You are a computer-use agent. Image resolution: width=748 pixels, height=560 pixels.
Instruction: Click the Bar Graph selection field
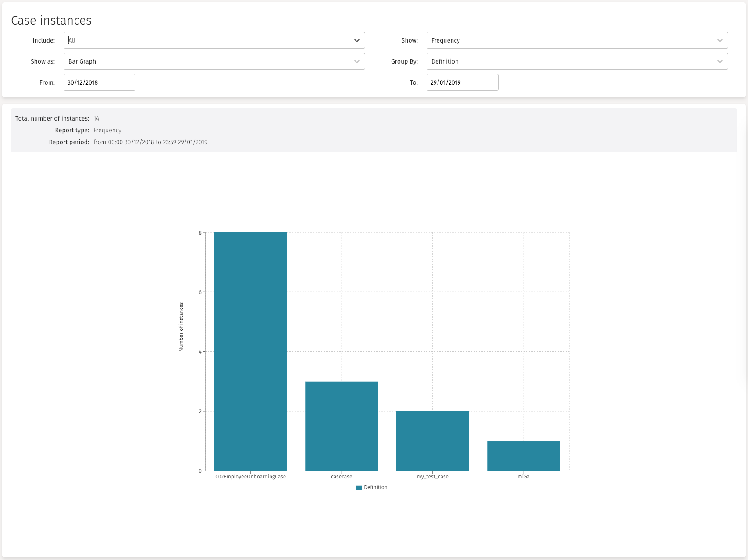click(x=206, y=61)
